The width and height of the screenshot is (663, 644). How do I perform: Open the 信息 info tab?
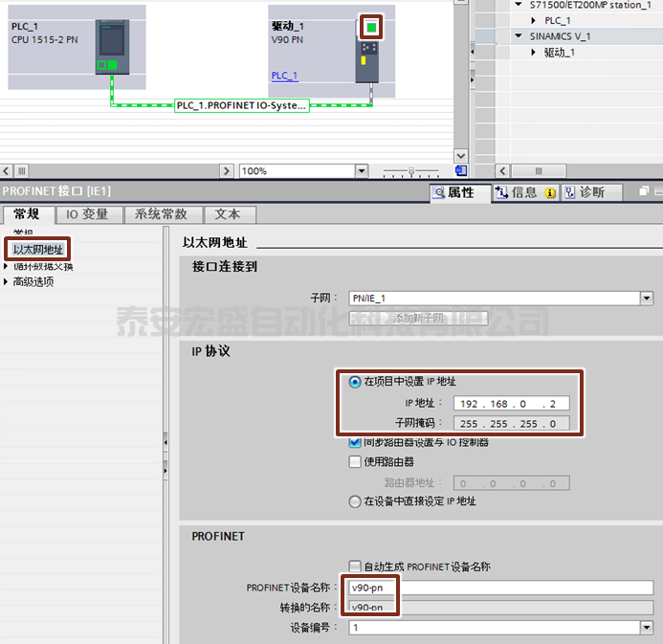coord(525,193)
